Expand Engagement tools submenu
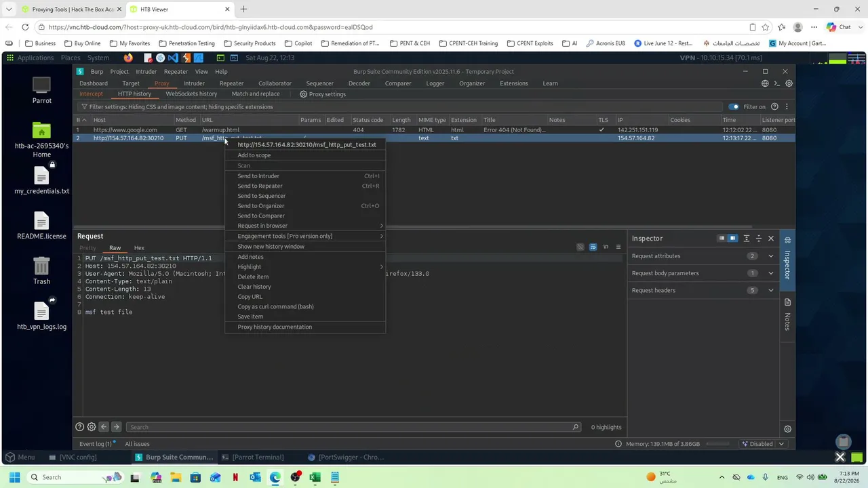 (305, 236)
